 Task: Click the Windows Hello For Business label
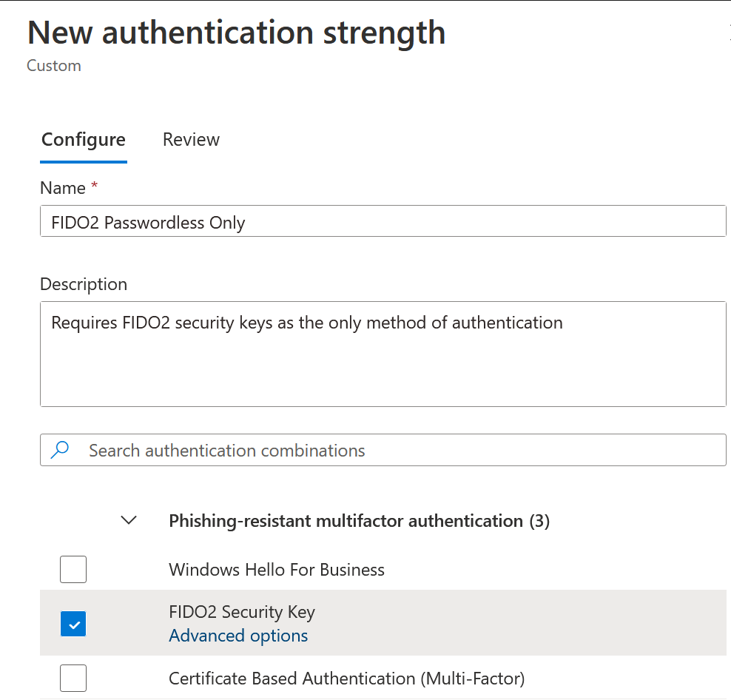tap(277, 570)
